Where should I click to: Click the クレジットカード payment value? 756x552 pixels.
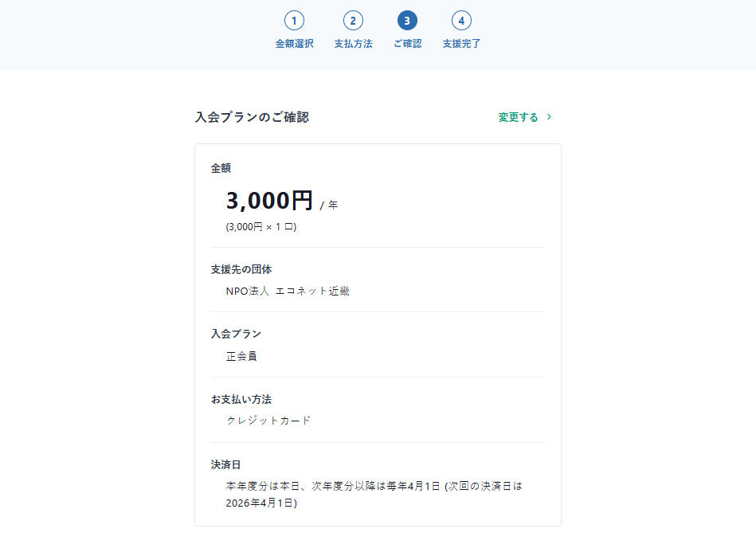coord(268,421)
